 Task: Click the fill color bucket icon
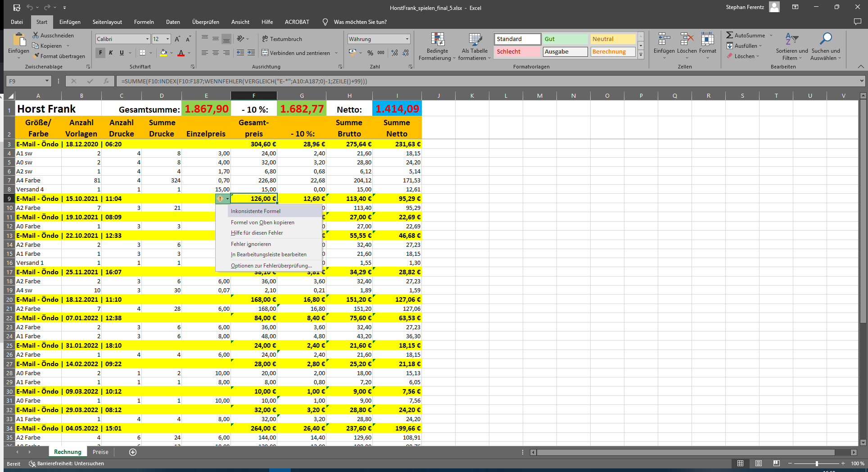click(163, 53)
